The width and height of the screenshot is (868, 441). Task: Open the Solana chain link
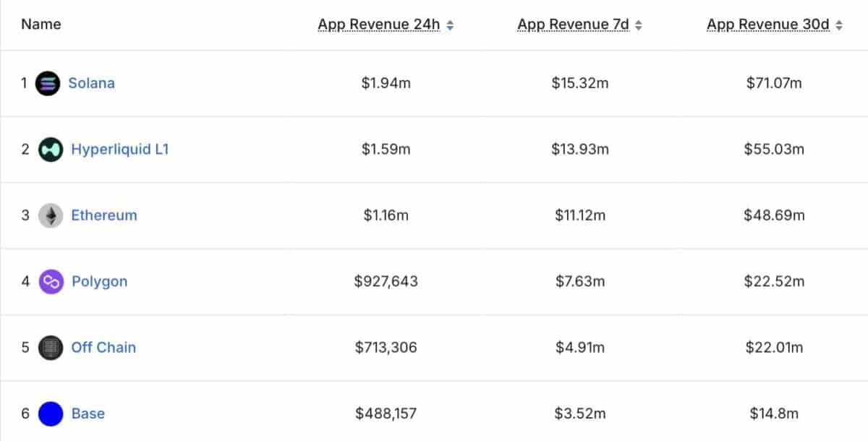point(91,83)
